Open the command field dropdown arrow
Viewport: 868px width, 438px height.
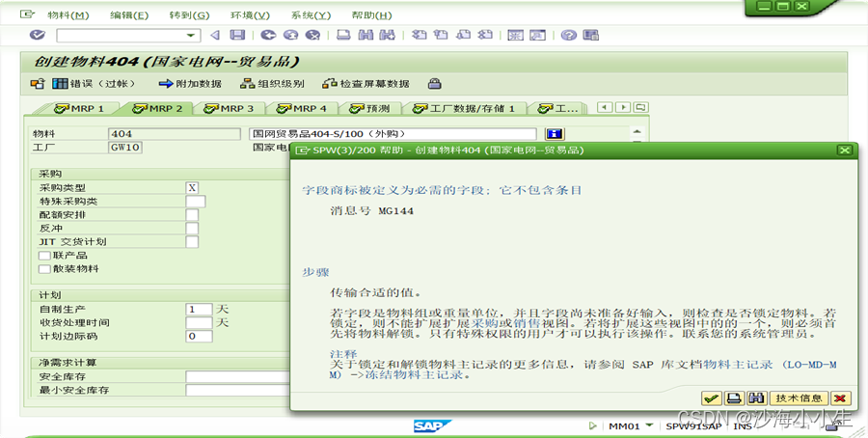click(191, 36)
